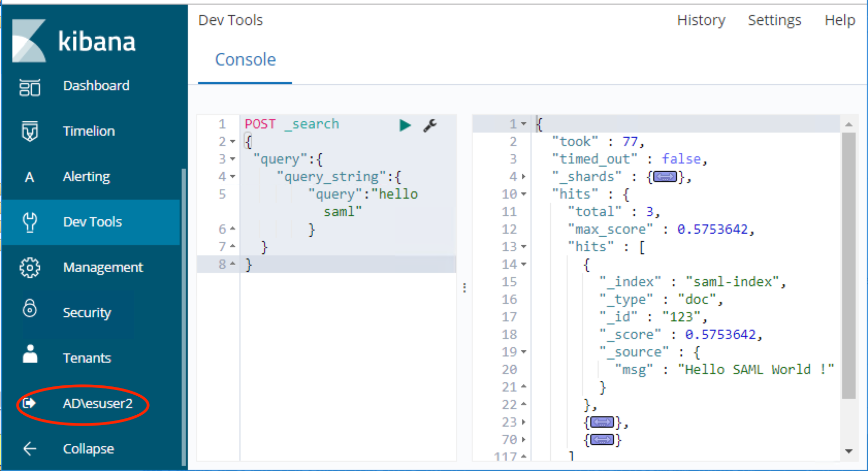Fold the query_string block on line 4

click(233, 177)
